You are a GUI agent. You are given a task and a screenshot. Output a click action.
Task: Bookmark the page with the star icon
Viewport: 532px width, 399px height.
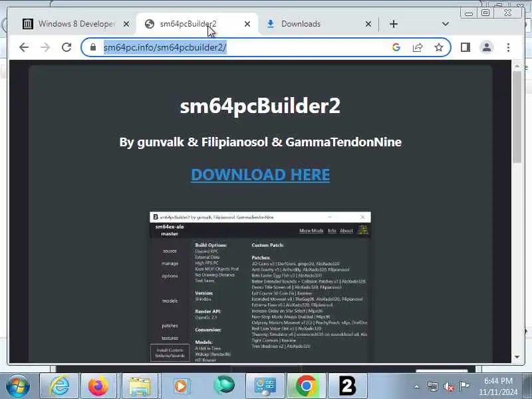pyautogui.click(x=439, y=47)
